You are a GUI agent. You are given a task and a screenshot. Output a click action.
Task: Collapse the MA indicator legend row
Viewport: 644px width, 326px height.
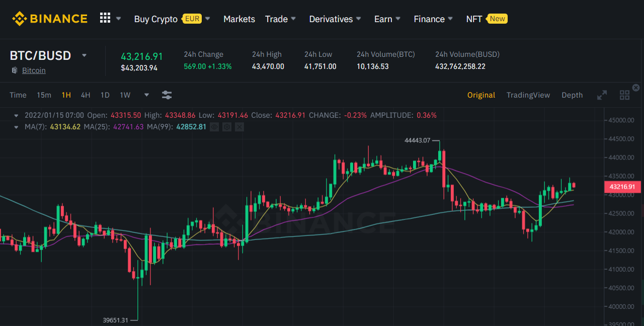point(16,127)
